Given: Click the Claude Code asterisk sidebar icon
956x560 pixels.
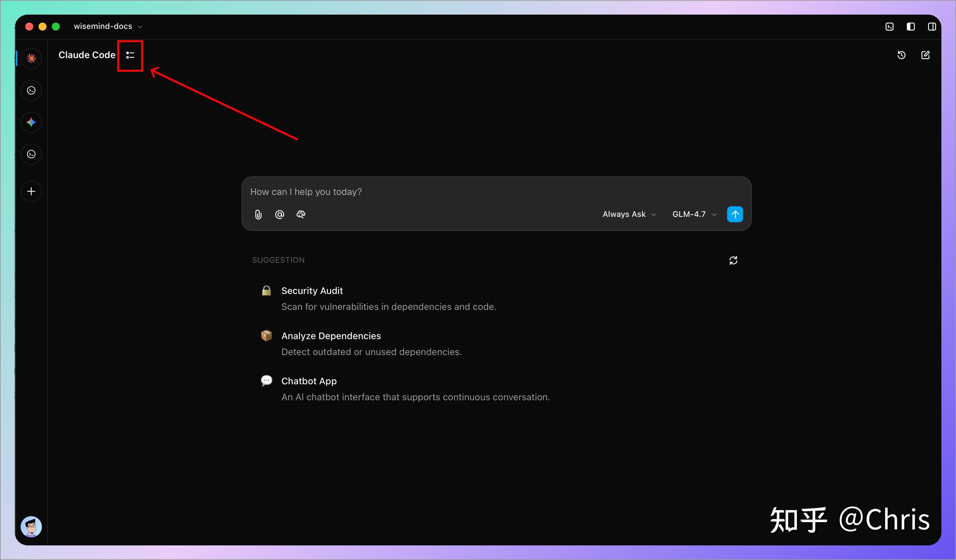Looking at the screenshot, I should (31, 58).
